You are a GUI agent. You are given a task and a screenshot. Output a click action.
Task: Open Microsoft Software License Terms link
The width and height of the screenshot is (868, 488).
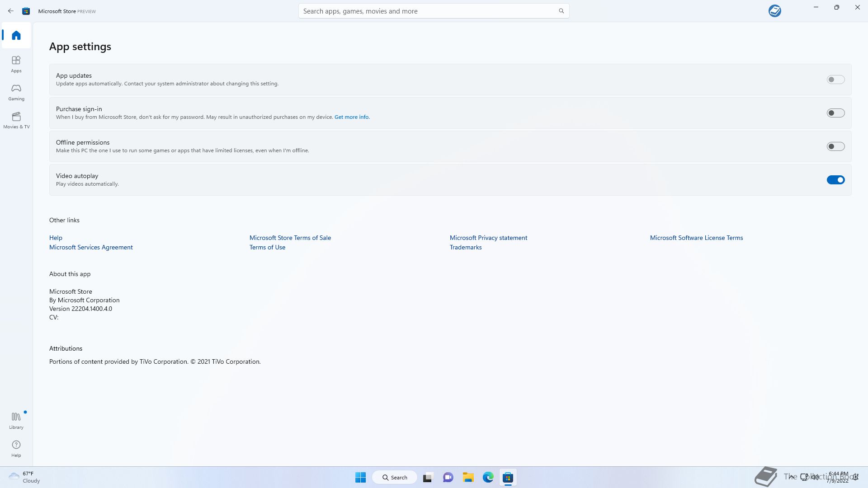click(696, 238)
